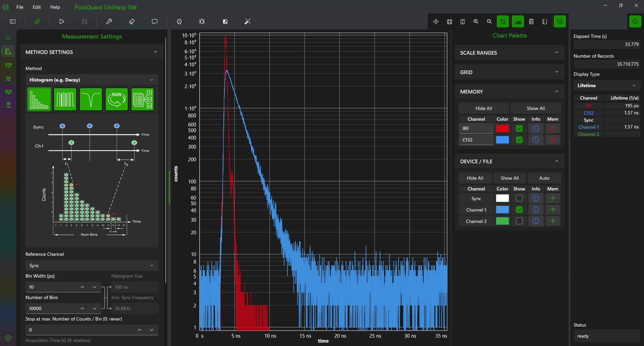Open application settings via the gear icon
The width and height of the screenshot is (644, 346).
tap(8, 338)
